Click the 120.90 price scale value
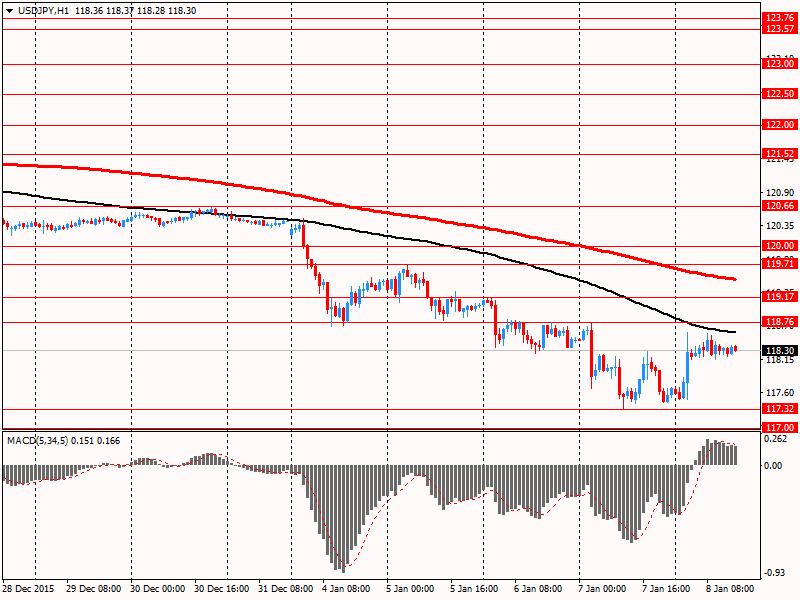The height and width of the screenshot is (600, 800). (780, 192)
